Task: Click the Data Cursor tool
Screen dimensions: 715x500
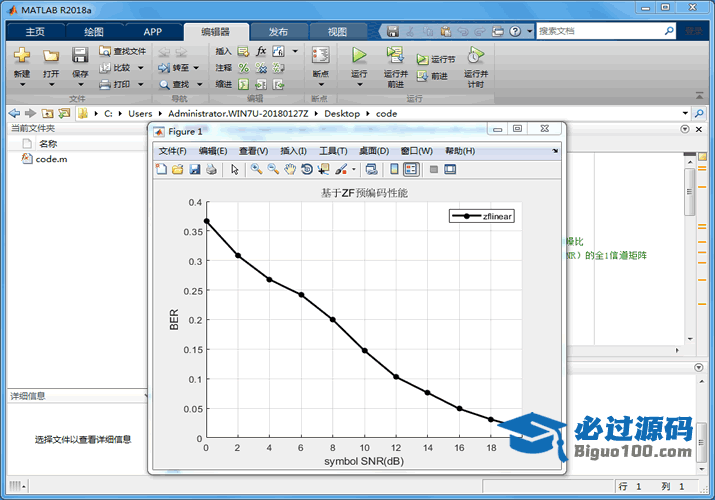Action: (324, 170)
